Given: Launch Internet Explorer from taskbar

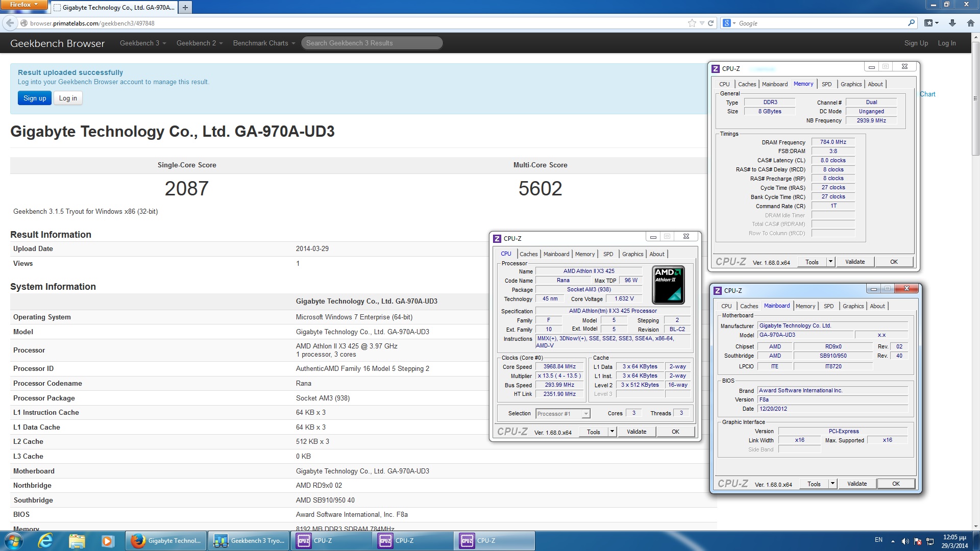Looking at the screenshot, I should (x=45, y=541).
